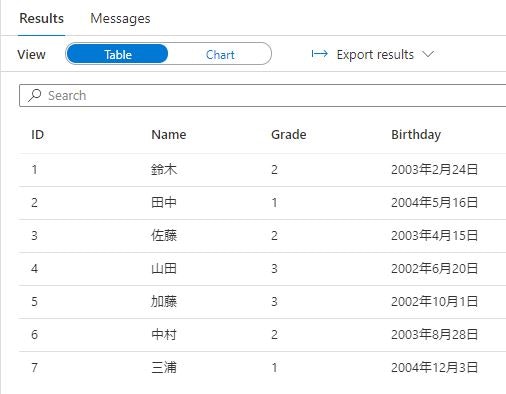Click ID cell of 三浦 row

coord(34,367)
